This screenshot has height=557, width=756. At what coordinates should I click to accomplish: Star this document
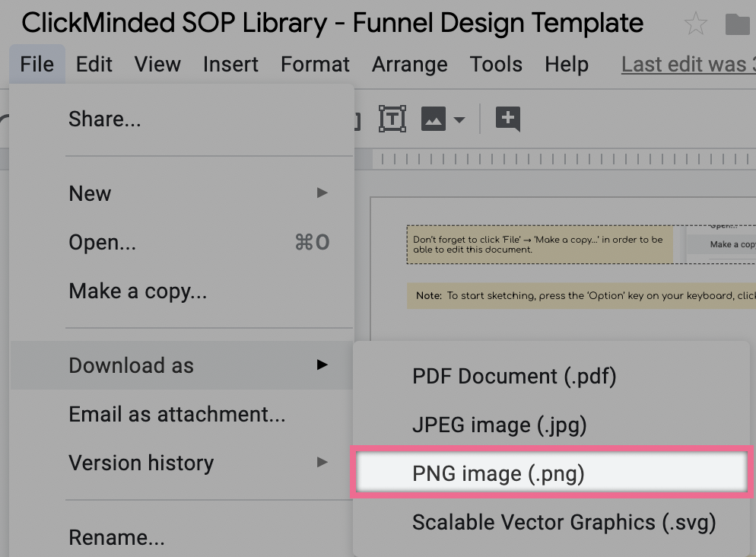coord(695,24)
